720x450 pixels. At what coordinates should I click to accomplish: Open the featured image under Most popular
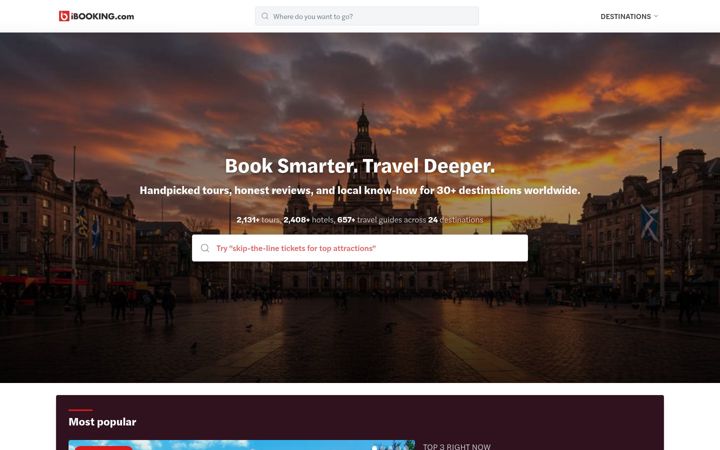coord(242,445)
